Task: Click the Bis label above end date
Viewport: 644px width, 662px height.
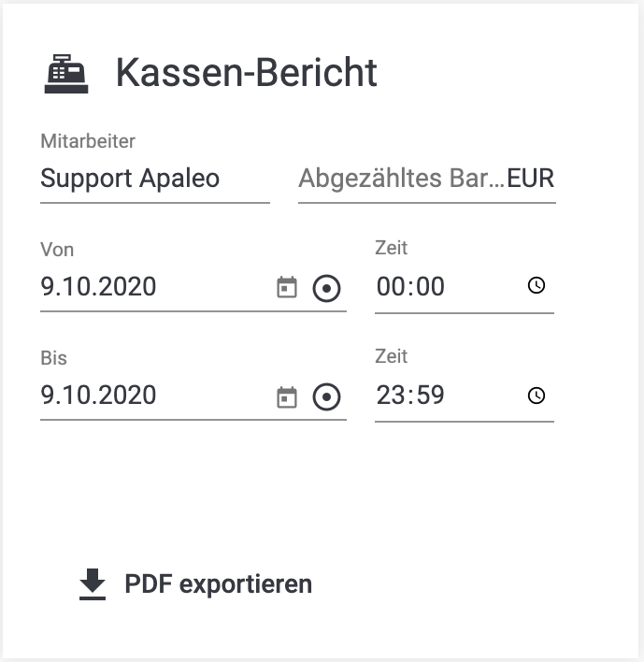Action: click(x=53, y=358)
